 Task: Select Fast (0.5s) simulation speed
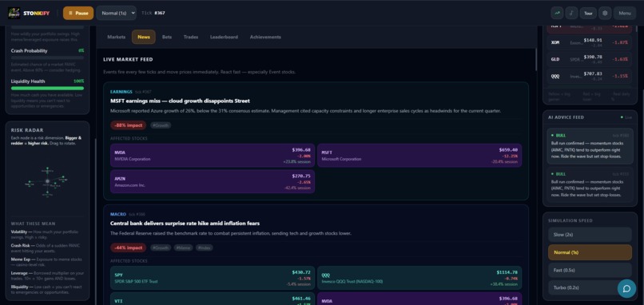[x=590, y=270]
